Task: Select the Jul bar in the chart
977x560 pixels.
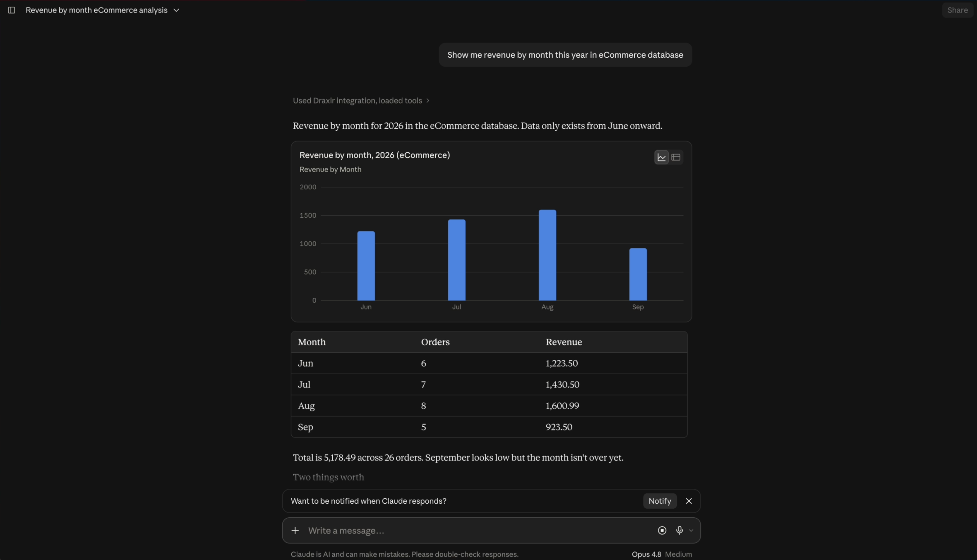Action: [x=456, y=260]
